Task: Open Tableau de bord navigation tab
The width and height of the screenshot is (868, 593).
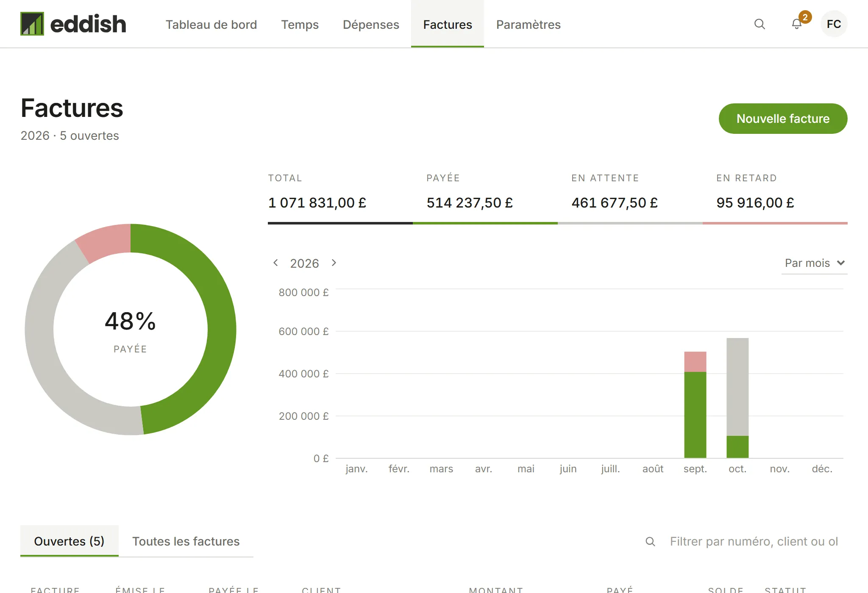Action: tap(211, 24)
